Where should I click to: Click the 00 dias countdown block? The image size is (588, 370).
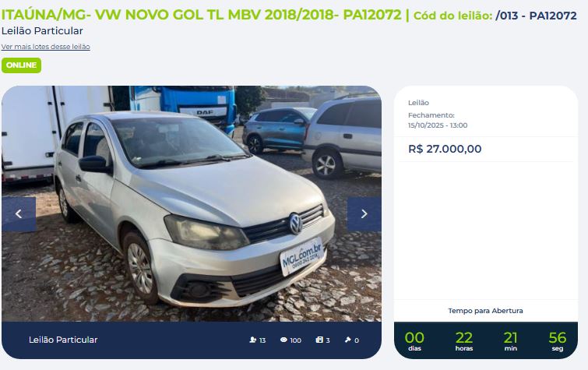click(x=414, y=340)
